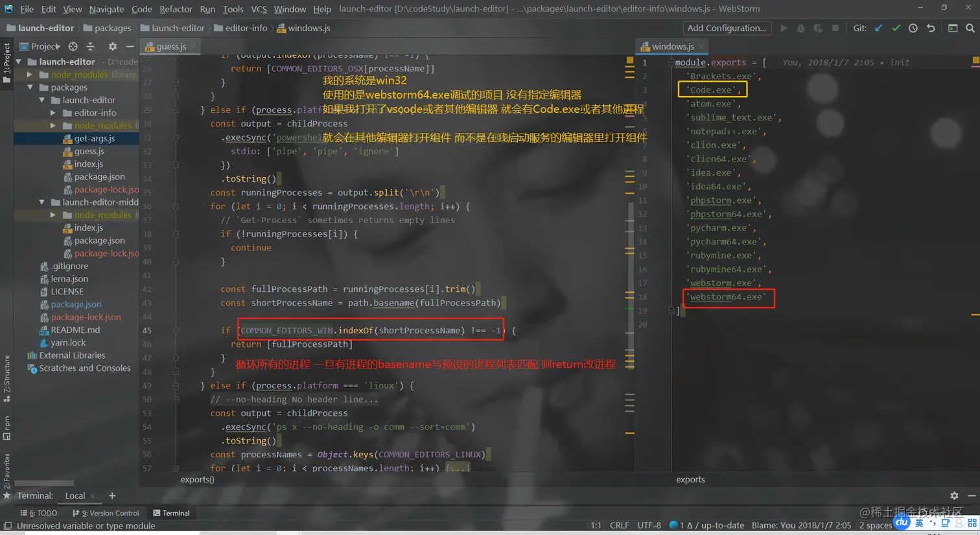Open the Refactor menu
The width and height of the screenshot is (980, 535).
(x=176, y=9)
